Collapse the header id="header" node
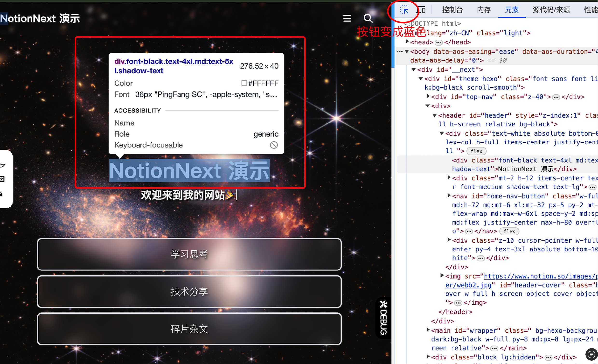This screenshot has height=364, width=598. coord(435,115)
